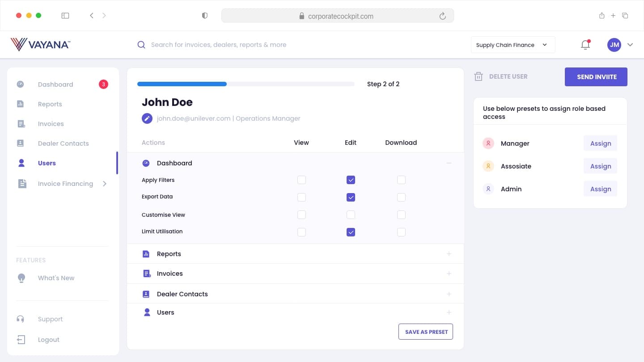The image size is (644, 362).
Task: Click the Send Invite button
Action: (x=596, y=77)
